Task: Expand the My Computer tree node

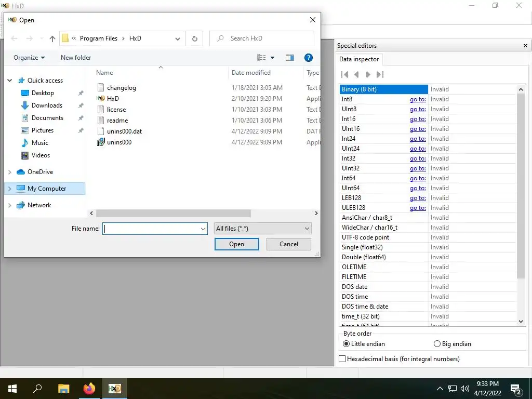Action: (10, 189)
